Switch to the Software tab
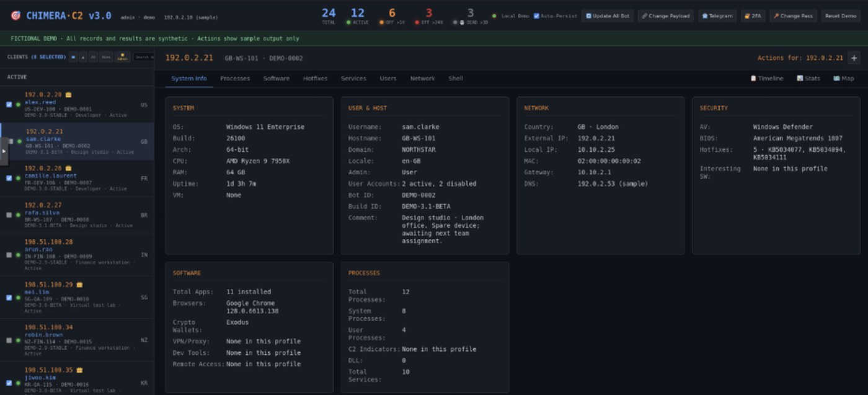 click(277, 79)
